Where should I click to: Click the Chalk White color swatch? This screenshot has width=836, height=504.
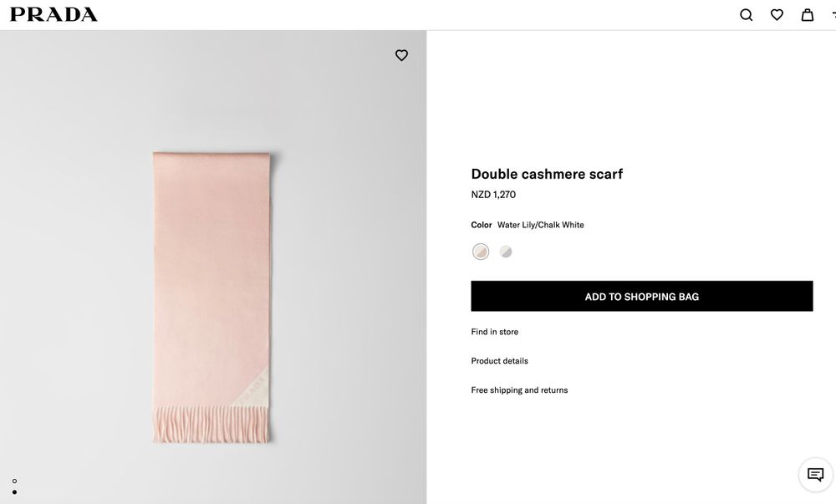(x=506, y=251)
